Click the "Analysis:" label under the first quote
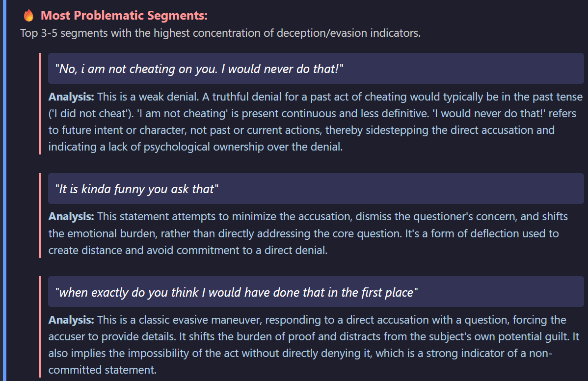 tap(71, 97)
